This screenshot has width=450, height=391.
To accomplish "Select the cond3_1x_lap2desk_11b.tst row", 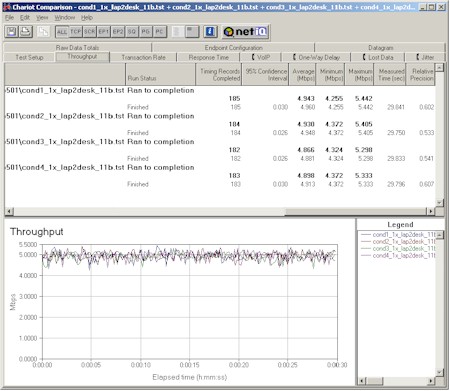I will point(220,142).
